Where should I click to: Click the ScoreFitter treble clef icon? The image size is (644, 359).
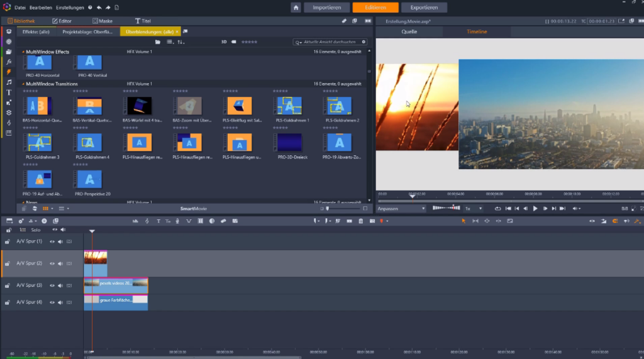click(x=147, y=221)
